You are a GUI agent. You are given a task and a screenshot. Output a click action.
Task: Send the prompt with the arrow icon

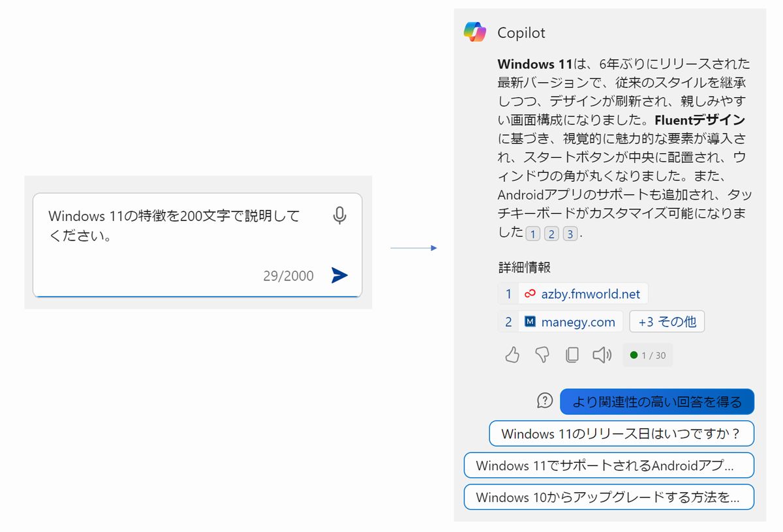point(339,275)
